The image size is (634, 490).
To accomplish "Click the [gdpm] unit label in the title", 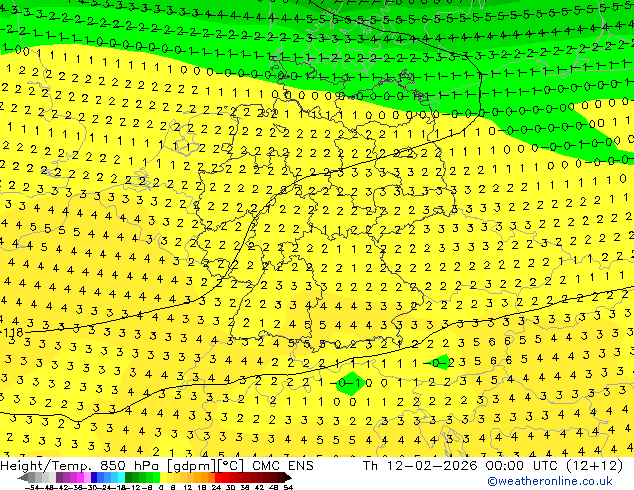I will [190, 466].
